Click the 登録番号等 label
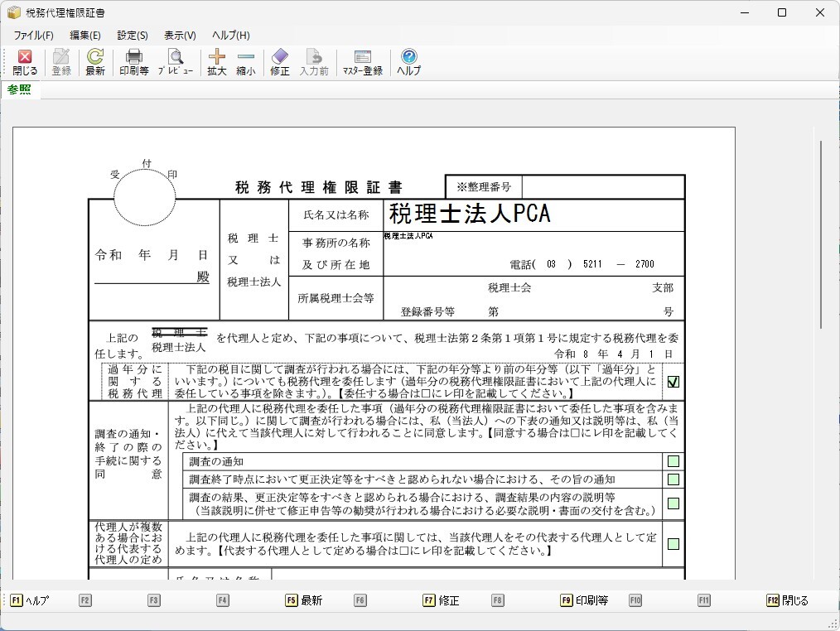This screenshot has width=840, height=631. (x=427, y=311)
